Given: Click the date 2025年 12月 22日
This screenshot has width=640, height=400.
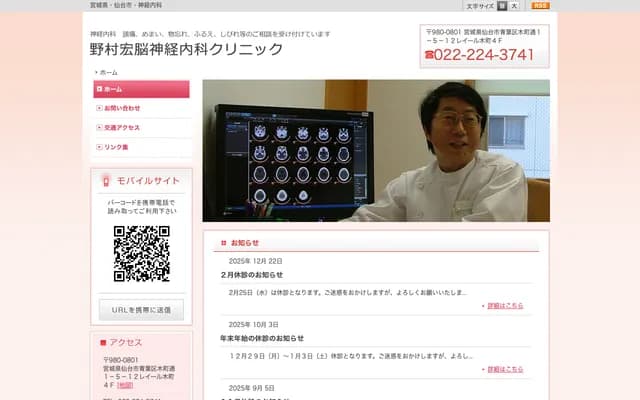Looking at the screenshot, I should pyautogui.click(x=256, y=261).
